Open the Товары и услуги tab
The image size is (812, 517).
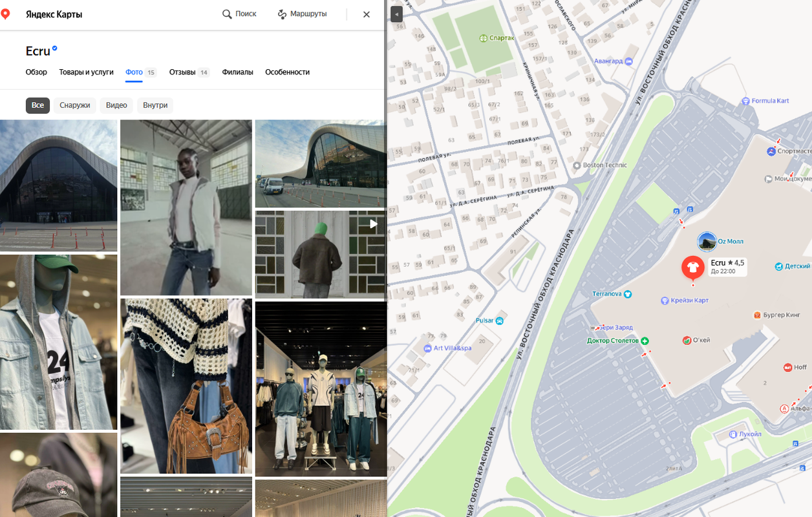(x=86, y=72)
